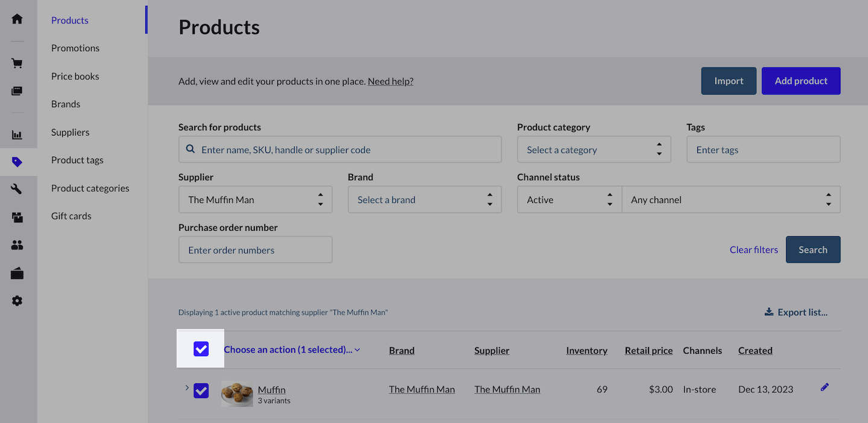868x423 pixels.
Task: Open the Supplier dropdown showing The Muffin Man
Action: (x=255, y=199)
